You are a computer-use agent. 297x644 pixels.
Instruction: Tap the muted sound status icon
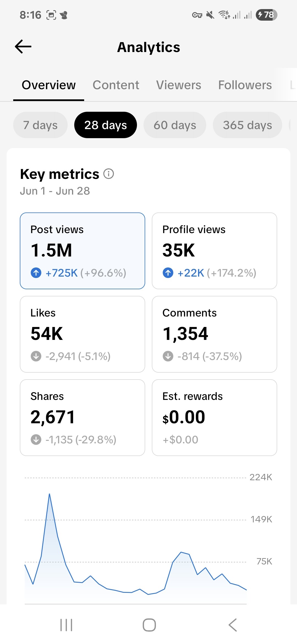click(x=210, y=15)
